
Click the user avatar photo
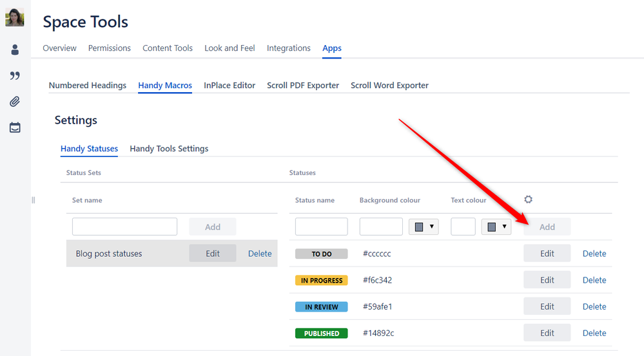coord(14,17)
